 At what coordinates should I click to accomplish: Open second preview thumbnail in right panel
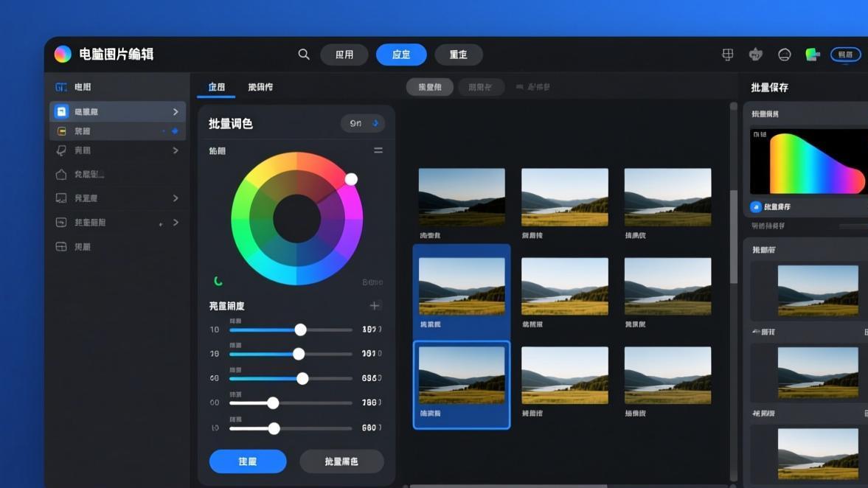click(x=818, y=372)
